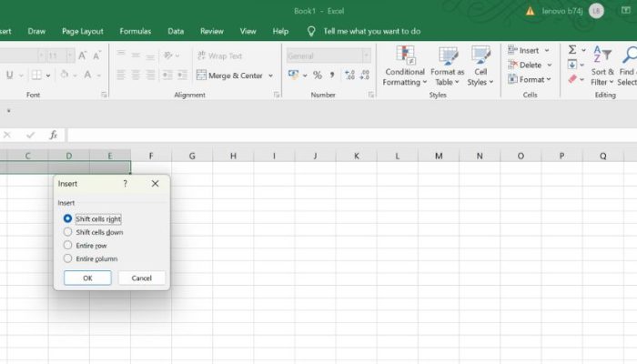
Task: Click the Clear eraser icon
Action: coord(572,79)
